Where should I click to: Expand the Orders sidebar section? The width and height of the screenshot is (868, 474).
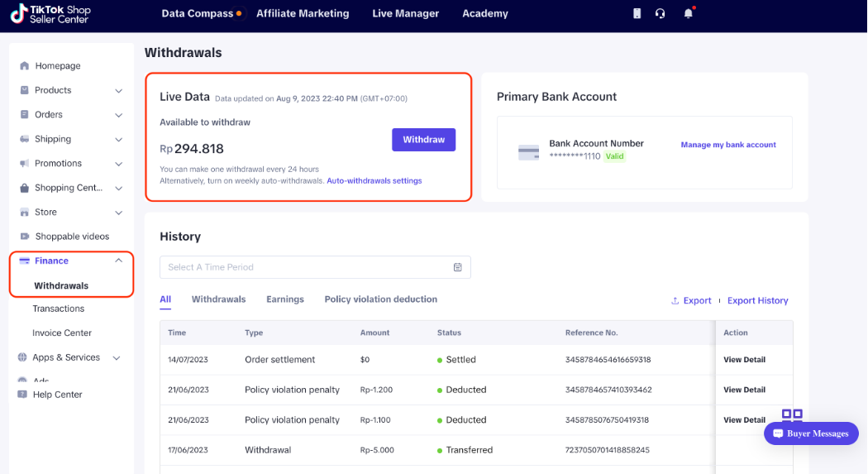coord(118,115)
